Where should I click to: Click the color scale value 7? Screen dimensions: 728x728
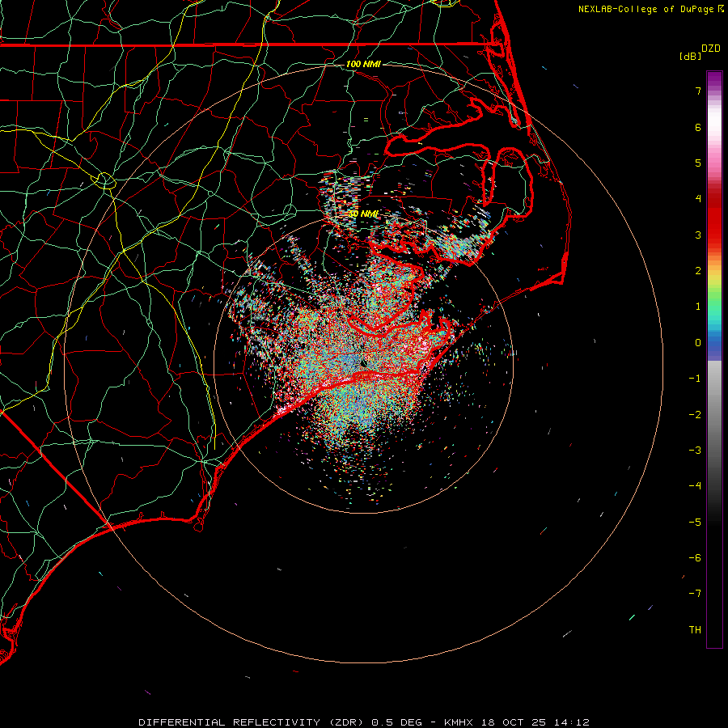point(698,91)
